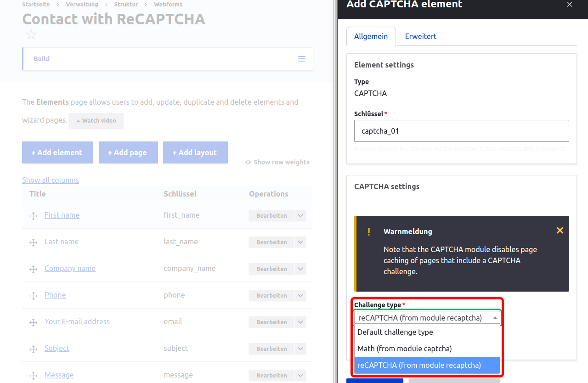Click the warning exclamation icon

click(368, 232)
